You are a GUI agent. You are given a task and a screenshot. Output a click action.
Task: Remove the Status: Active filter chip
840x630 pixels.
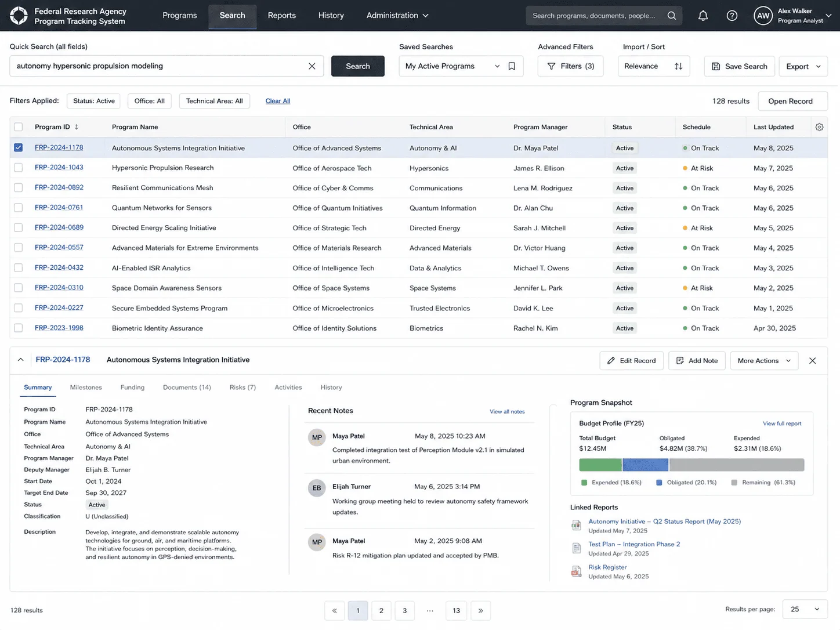(94, 101)
